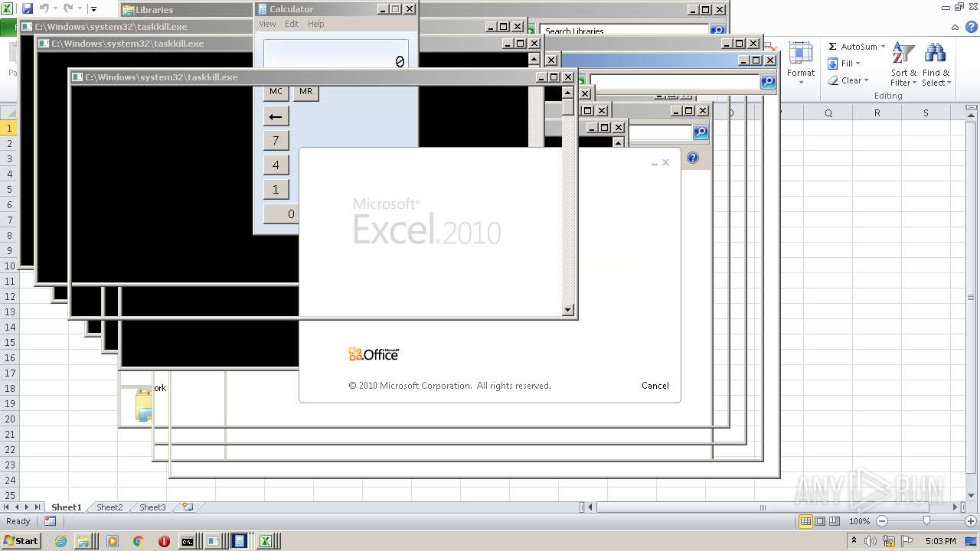
Task: Click the zoom out minus button
Action: [881, 521]
